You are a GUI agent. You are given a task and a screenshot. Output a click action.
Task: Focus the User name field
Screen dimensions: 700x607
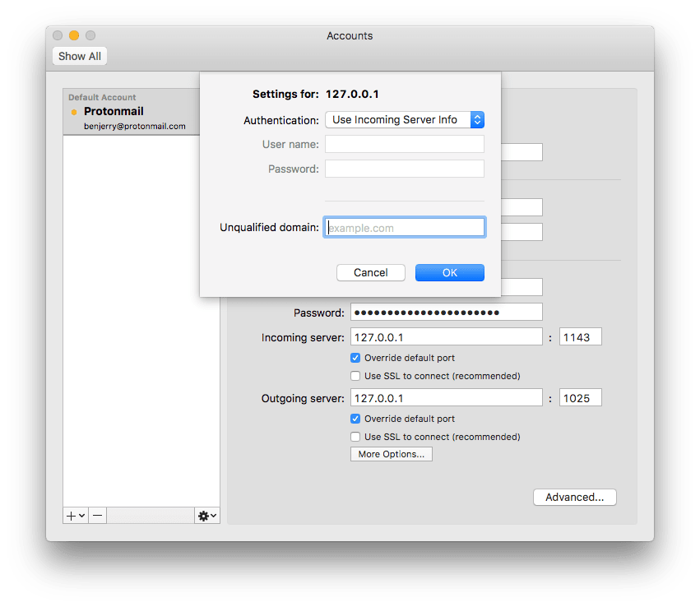[x=404, y=143]
